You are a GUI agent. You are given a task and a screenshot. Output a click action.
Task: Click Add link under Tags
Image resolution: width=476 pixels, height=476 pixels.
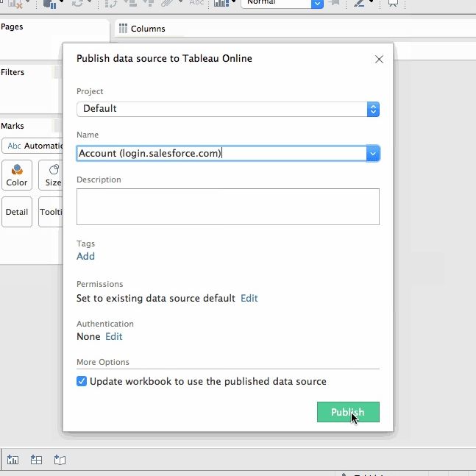[85, 256]
